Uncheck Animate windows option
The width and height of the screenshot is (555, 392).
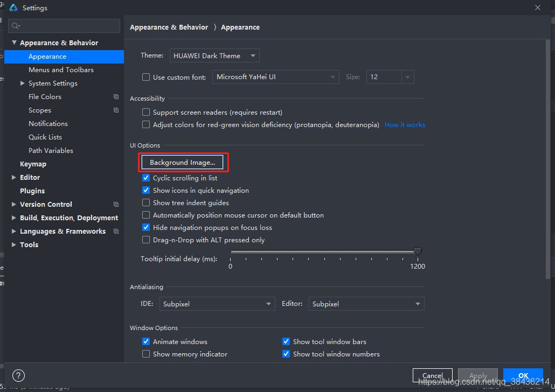pyautogui.click(x=146, y=341)
